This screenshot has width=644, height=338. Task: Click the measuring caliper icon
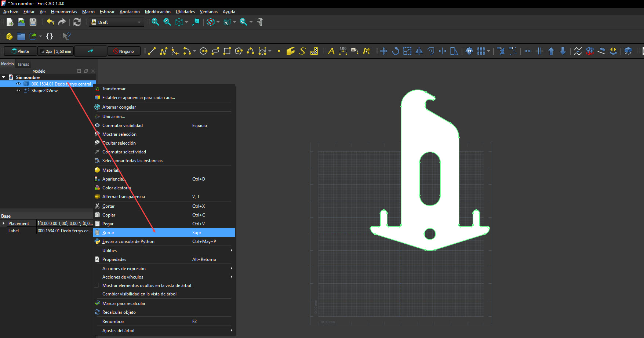[260, 22]
